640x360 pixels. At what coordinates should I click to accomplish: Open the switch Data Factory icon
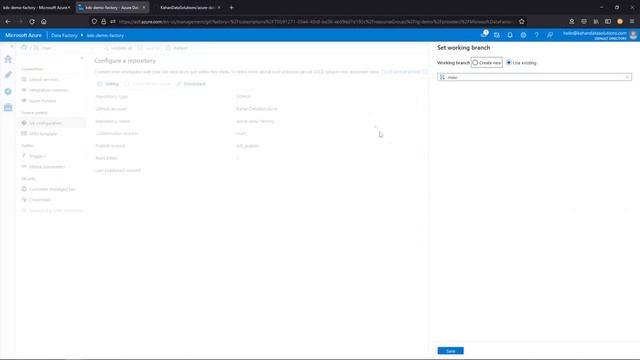(x=497, y=36)
